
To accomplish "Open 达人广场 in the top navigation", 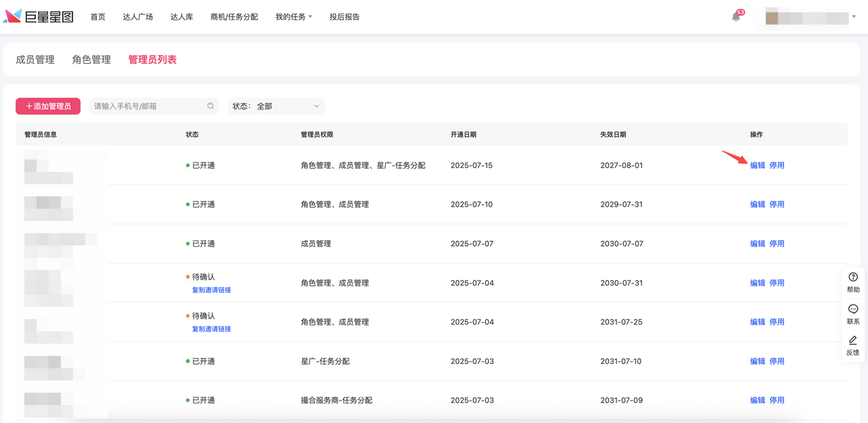I will point(138,17).
